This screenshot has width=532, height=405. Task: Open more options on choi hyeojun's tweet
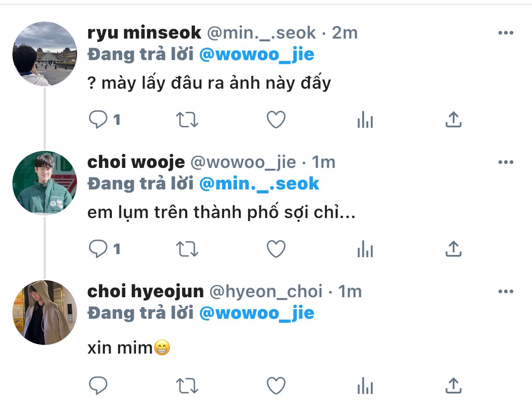(x=506, y=291)
